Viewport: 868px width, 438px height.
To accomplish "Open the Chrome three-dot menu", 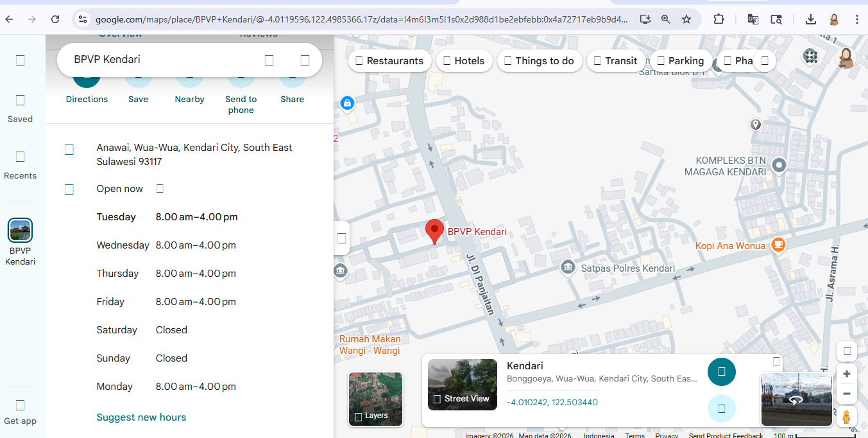I will coord(857,19).
